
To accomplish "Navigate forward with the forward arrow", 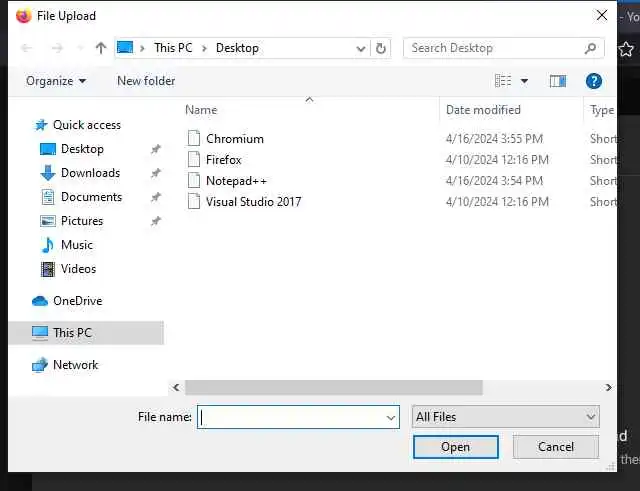I will (x=58, y=48).
